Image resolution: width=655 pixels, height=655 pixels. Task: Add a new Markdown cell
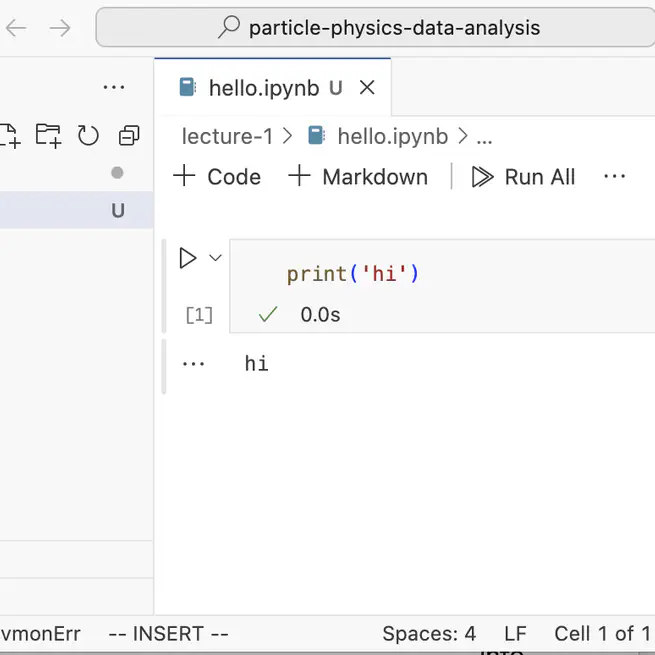pyautogui.click(x=358, y=176)
